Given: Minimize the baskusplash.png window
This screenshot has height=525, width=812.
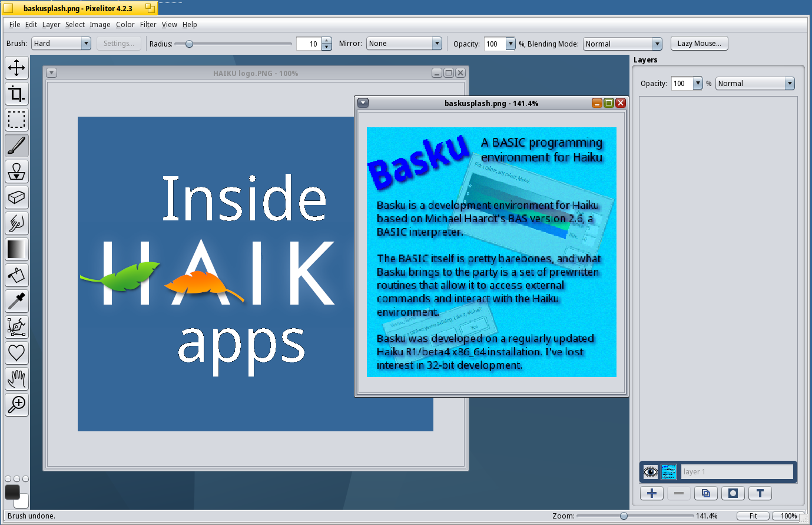Looking at the screenshot, I should click(x=597, y=103).
